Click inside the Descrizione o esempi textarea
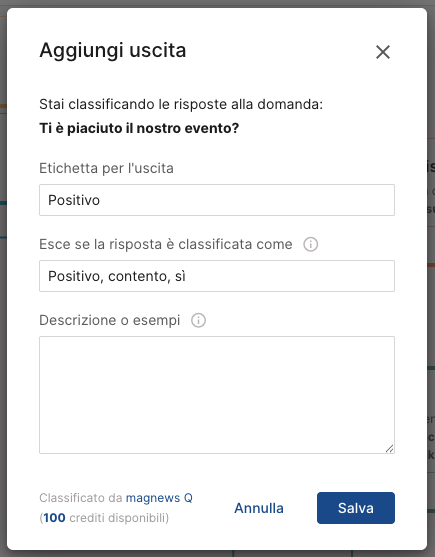 coord(217,395)
